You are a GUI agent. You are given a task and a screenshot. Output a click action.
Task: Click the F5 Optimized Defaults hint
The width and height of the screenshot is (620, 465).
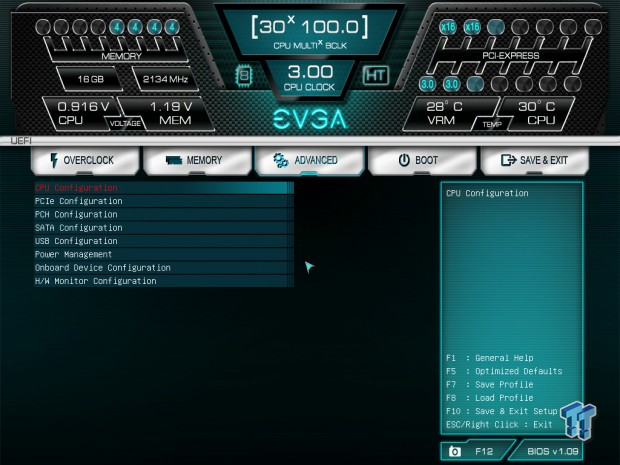click(504, 371)
